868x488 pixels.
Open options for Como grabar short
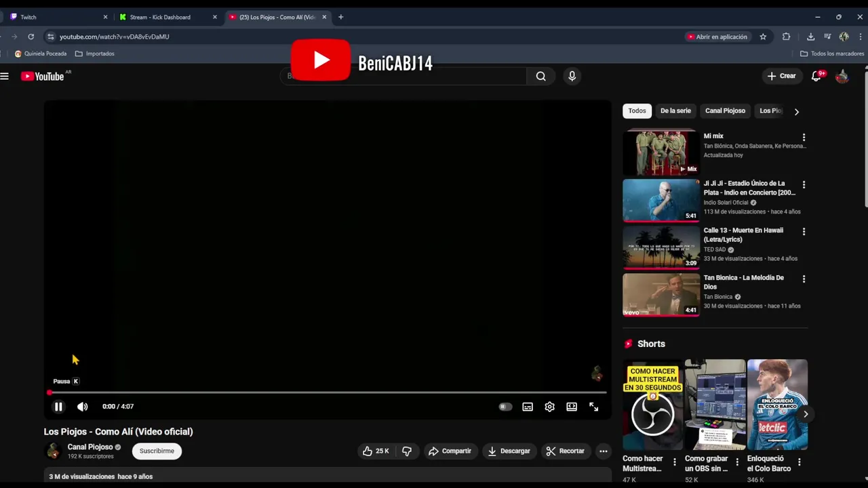[x=737, y=462]
